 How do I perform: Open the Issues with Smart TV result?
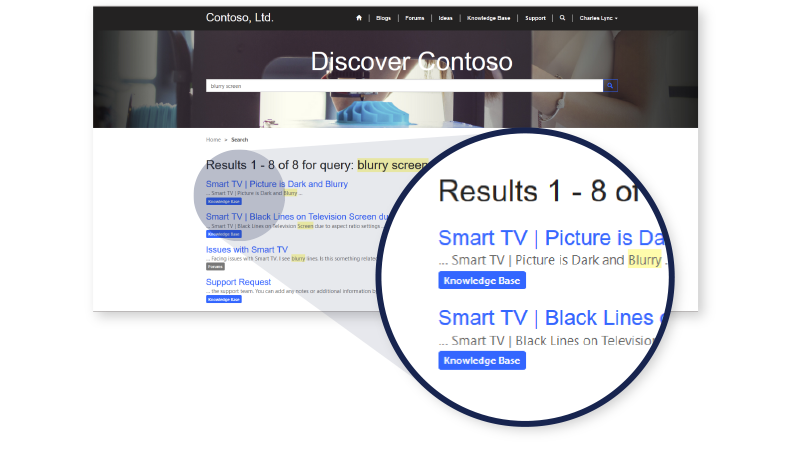(247, 249)
